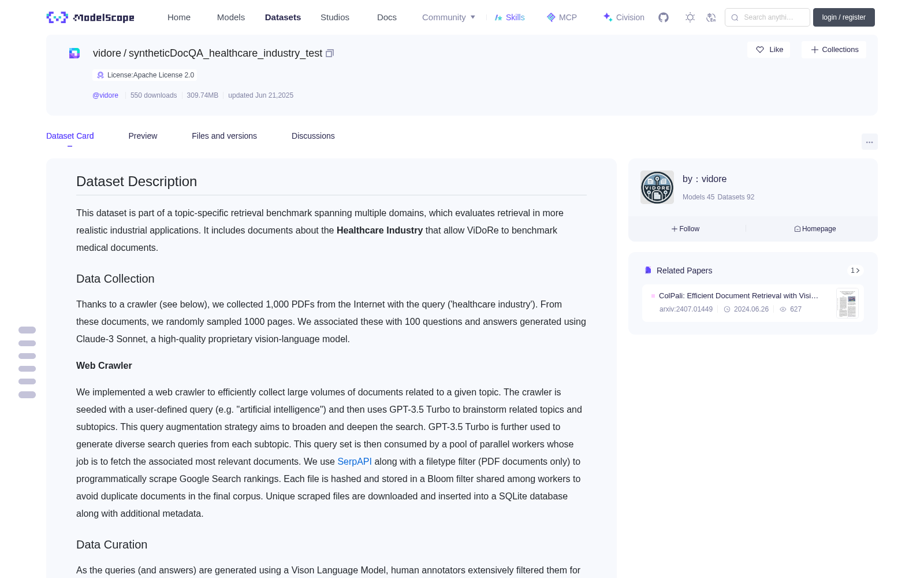Open the Datasets section
Screen dimensions: 924x578
tap(283, 17)
